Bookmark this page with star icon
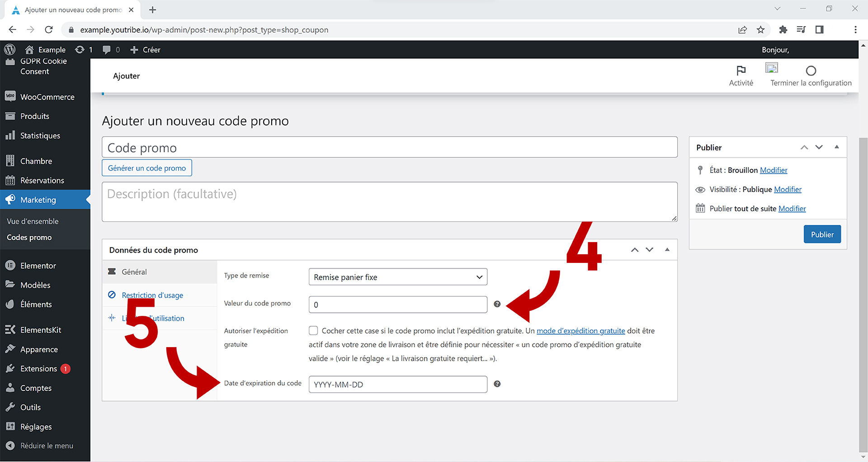Image resolution: width=868 pixels, height=462 pixels. pyautogui.click(x=761, y=30)
